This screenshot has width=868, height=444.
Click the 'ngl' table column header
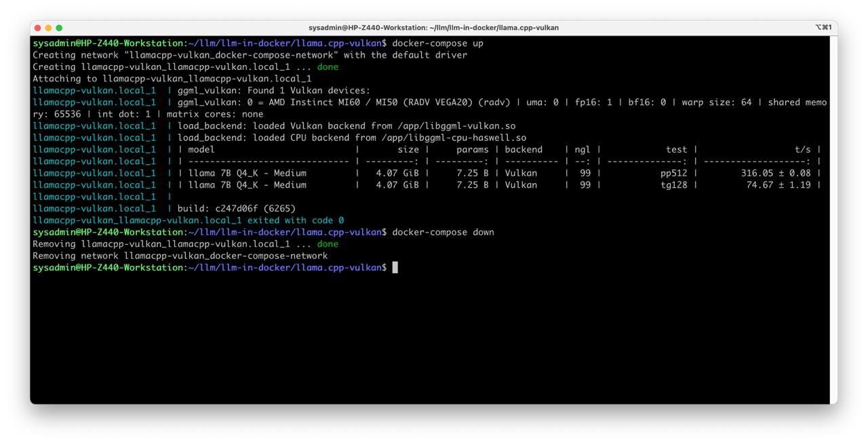583,150
